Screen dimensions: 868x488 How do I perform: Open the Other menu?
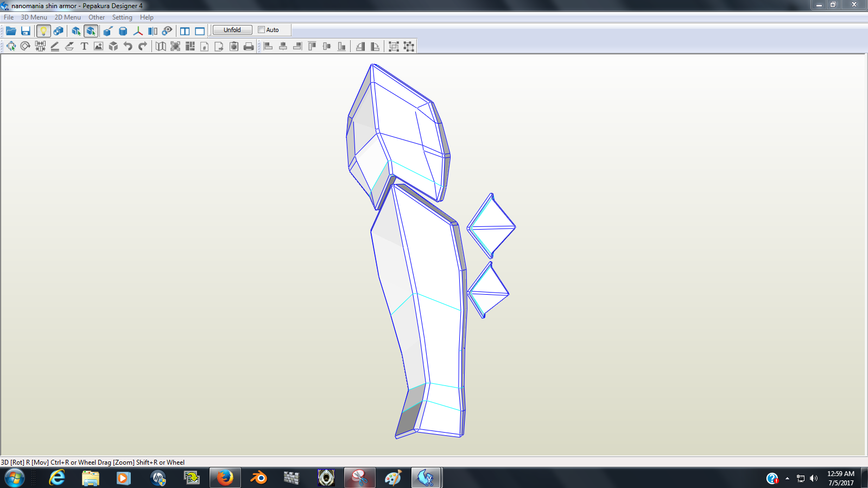(97, 17)
